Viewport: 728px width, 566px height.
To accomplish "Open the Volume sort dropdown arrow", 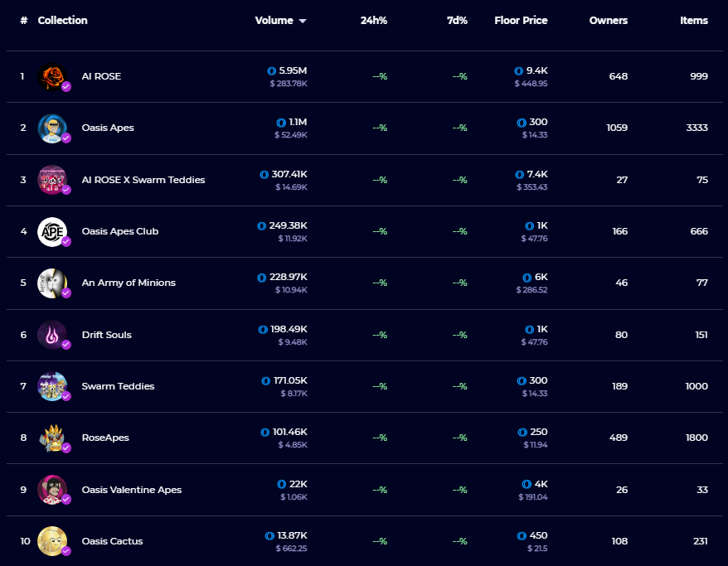I will pyautogui.click(x=302, y=20).
